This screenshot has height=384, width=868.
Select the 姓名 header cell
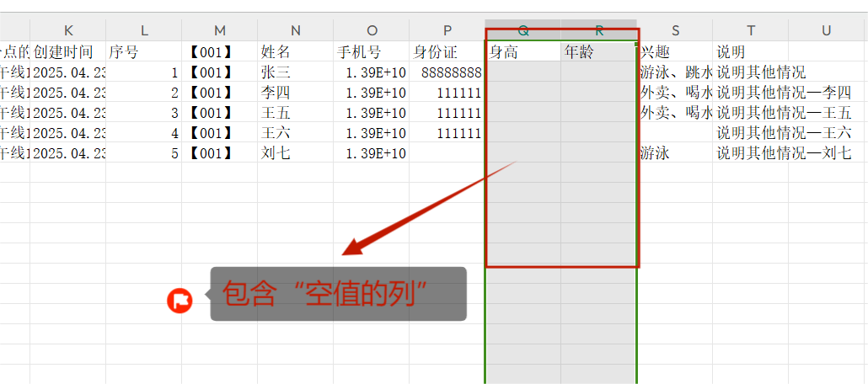tap(295, 52)
